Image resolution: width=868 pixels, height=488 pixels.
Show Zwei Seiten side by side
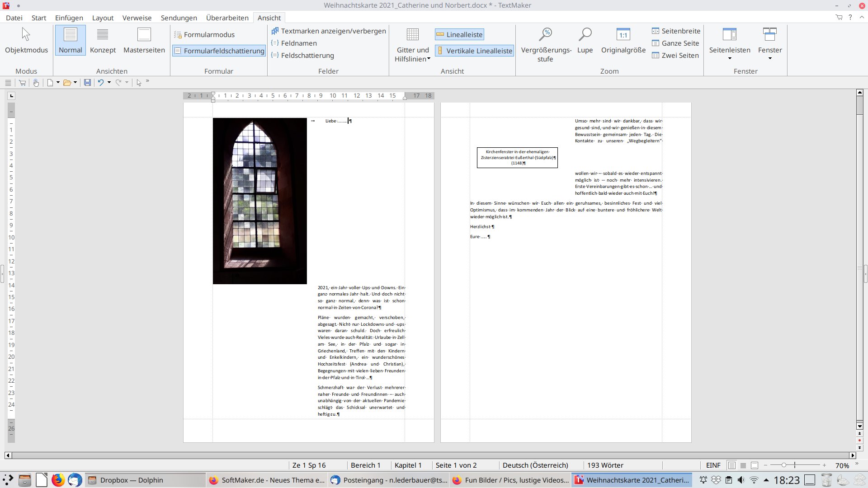click(x=675, y=55)
